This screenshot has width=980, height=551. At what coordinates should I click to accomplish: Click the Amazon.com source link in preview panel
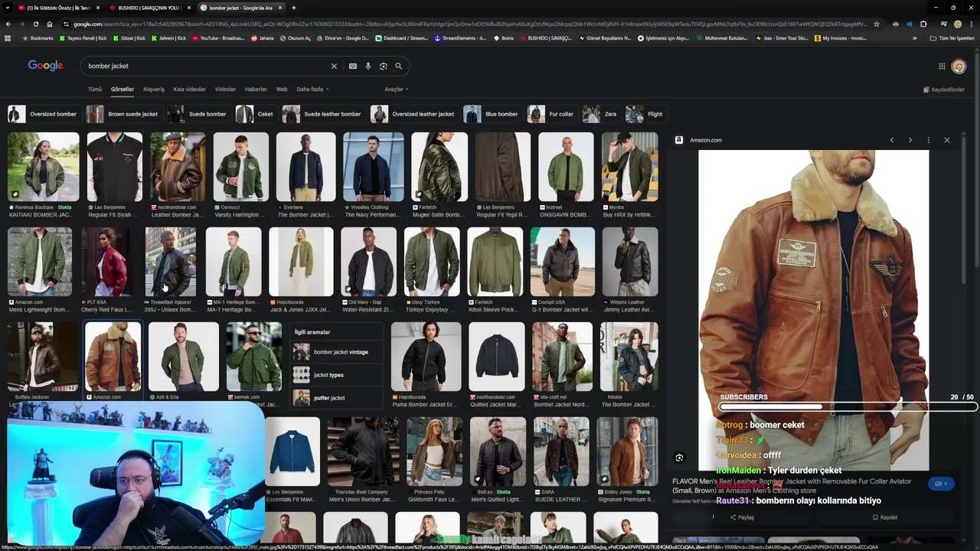(705, 140)
